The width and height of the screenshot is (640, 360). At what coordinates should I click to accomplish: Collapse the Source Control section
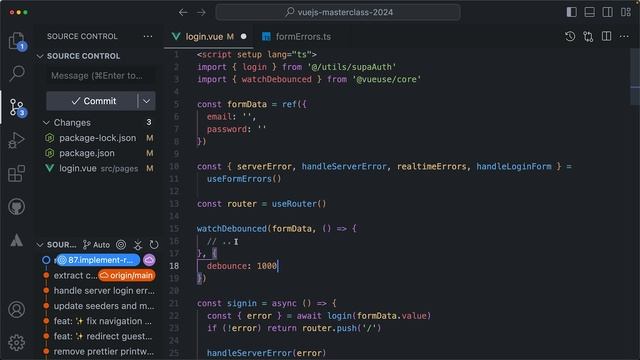point(40,56)
